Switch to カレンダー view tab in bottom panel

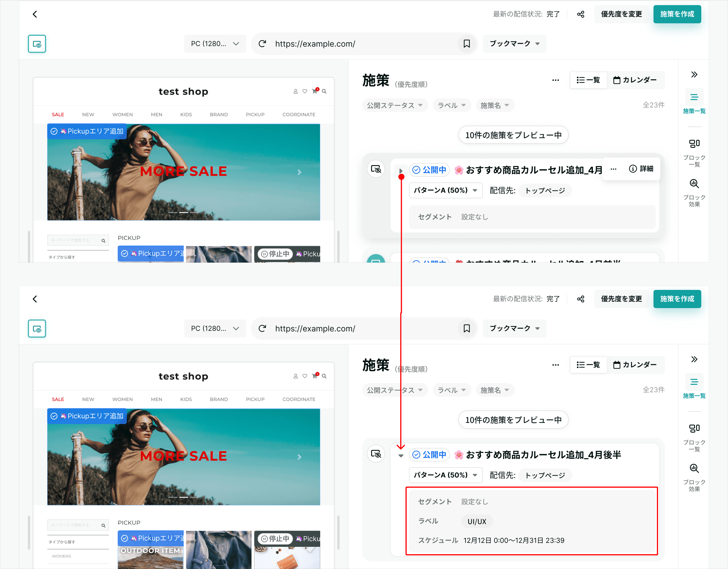635,365
